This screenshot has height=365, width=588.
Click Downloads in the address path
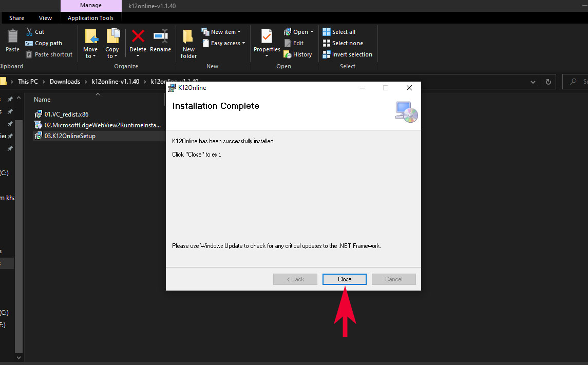[65, 82]
